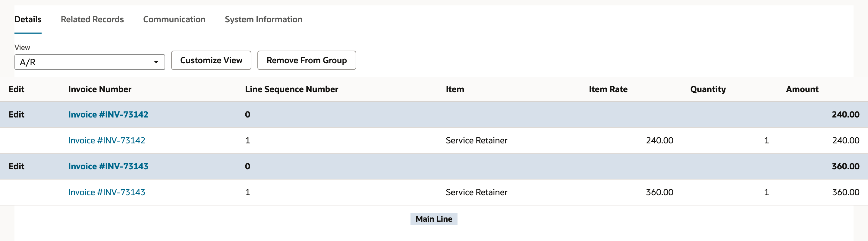Switch to System Information tab
This screenshot has width=868, height=241.
point(263,20)
